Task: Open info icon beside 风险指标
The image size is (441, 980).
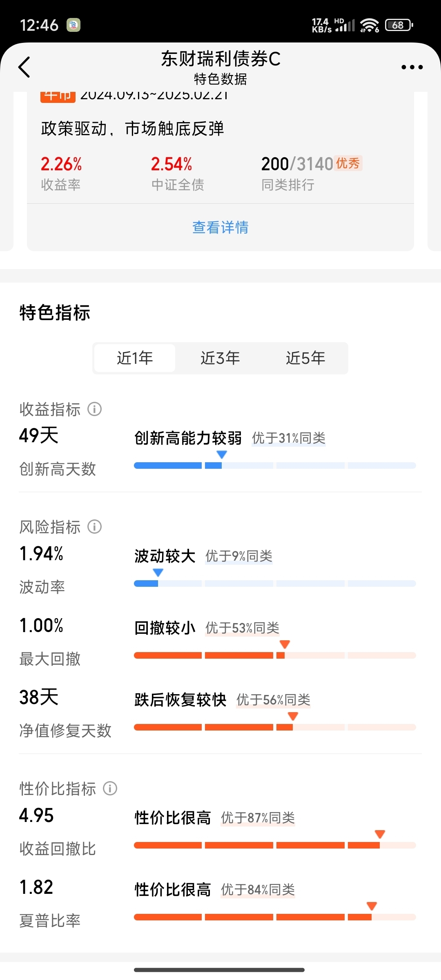Action: click(x=94, y=527)
